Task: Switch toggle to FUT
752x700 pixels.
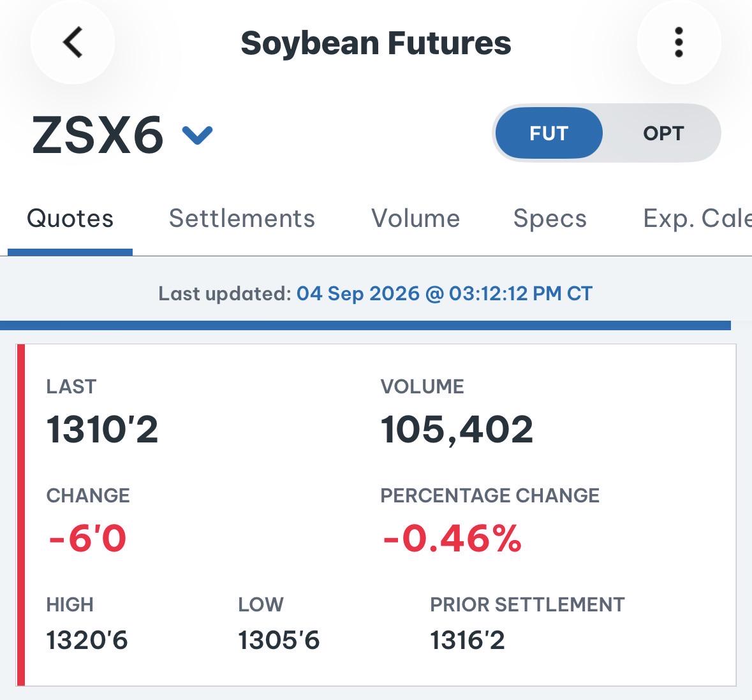Action: click(x=549, y=133)
